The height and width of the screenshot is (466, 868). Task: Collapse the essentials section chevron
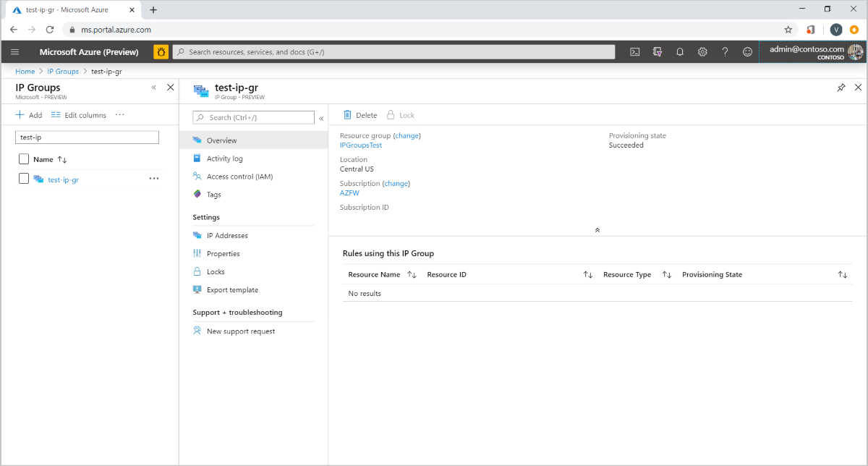597,229
